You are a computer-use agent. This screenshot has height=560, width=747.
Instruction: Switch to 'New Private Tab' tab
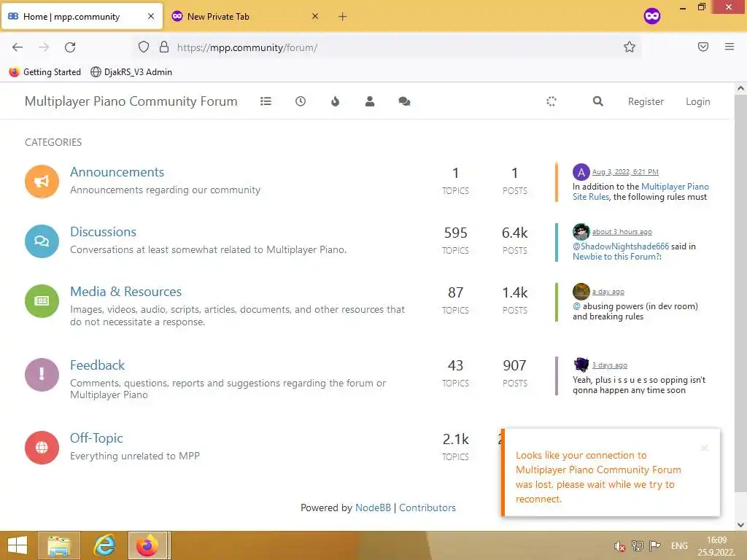pos(245,17)
